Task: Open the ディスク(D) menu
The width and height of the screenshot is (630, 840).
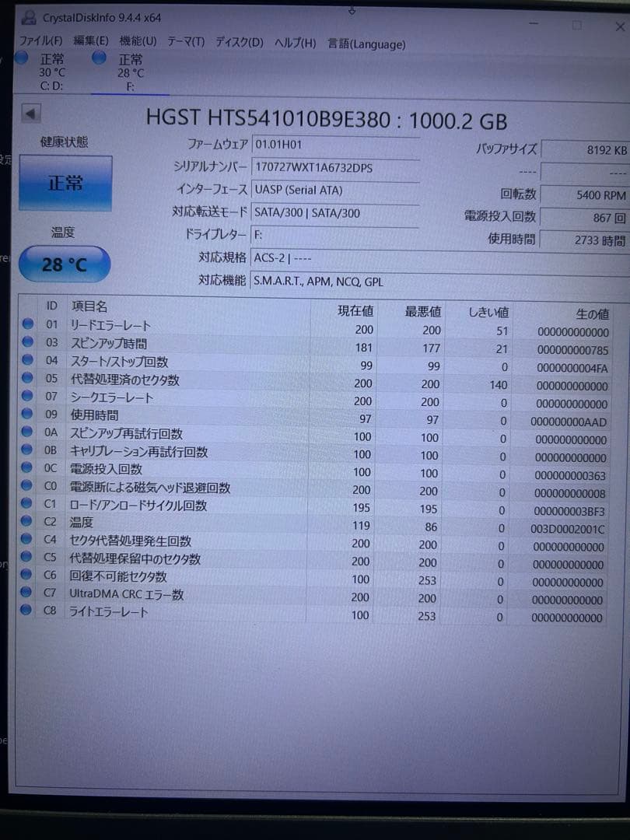Action: tap(239, 43)
